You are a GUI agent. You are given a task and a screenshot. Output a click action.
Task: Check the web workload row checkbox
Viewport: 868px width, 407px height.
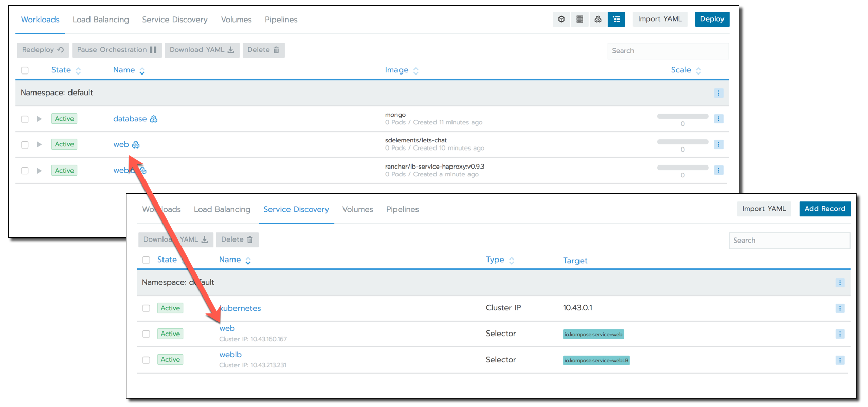[x=25, y=144]
